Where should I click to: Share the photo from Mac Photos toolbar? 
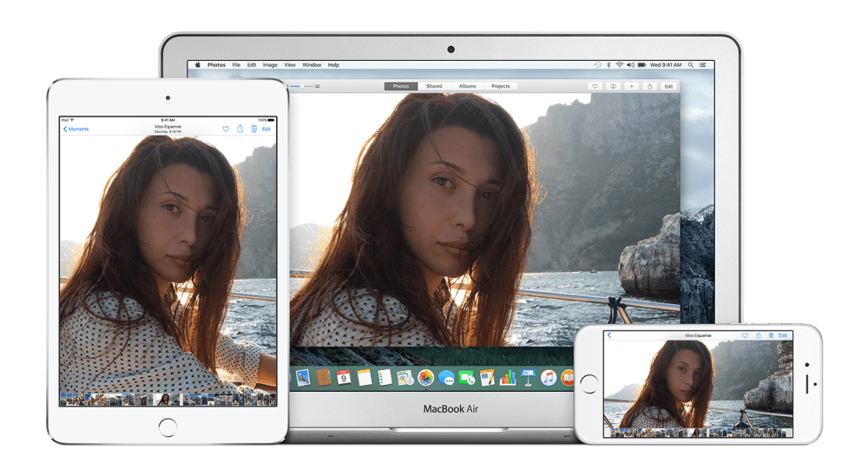pos(649,87)
